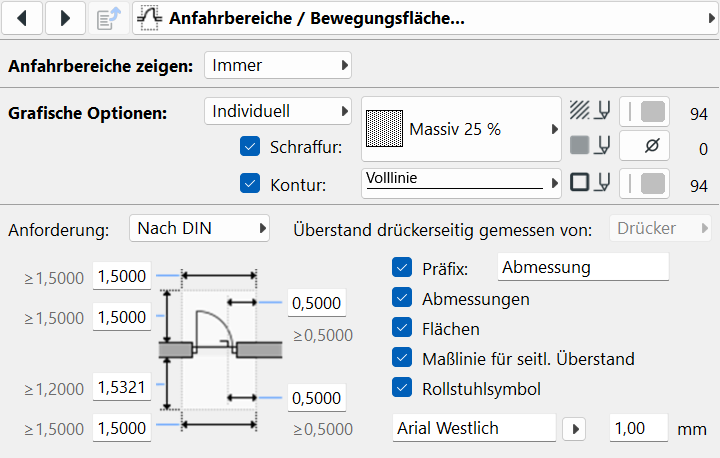Uncheck the Kontur checkbox
720x458 pixels.
coord(250,183)
